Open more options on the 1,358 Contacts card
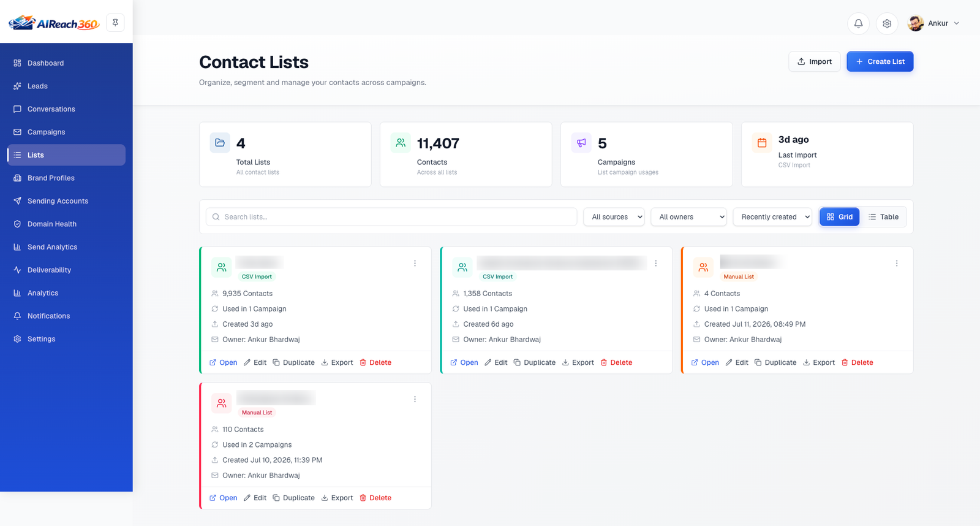Image resolution: width=980 pixels, height=526 pixels. click(655, 263)
